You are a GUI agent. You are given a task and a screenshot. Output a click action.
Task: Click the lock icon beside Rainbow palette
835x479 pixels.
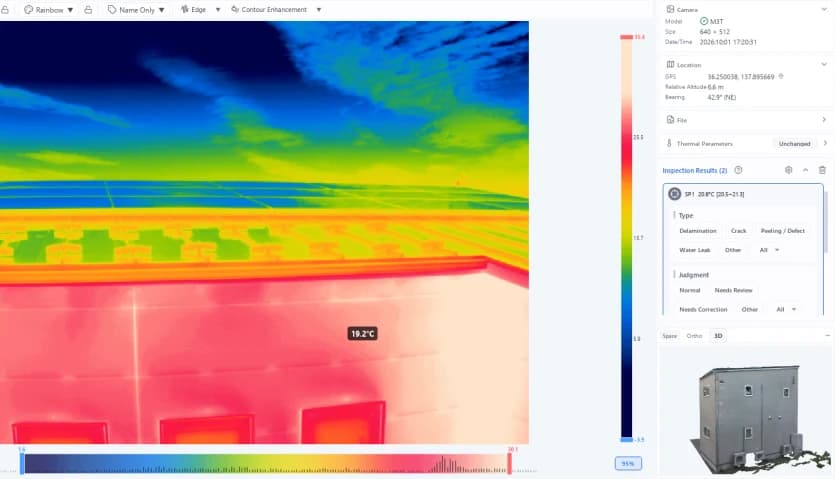(88, 10)
